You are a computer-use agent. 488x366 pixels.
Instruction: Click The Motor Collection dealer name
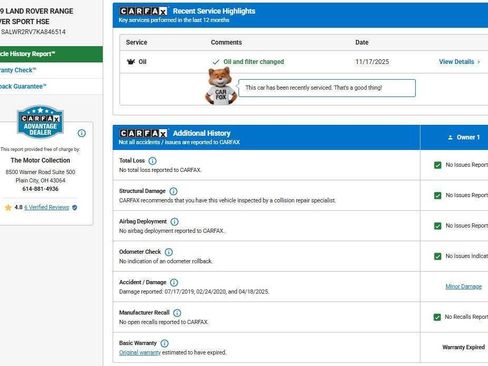point(40,160)
